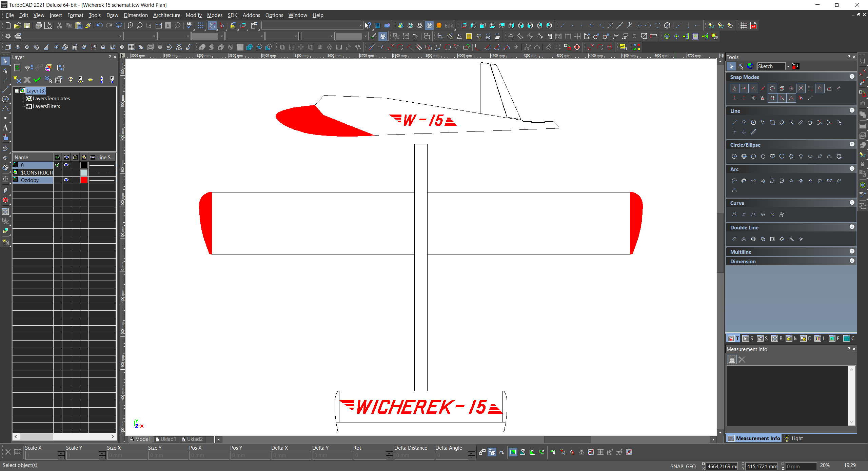
Task: Collapse the Layer (3) tree node
Action: tap(17, 91)
